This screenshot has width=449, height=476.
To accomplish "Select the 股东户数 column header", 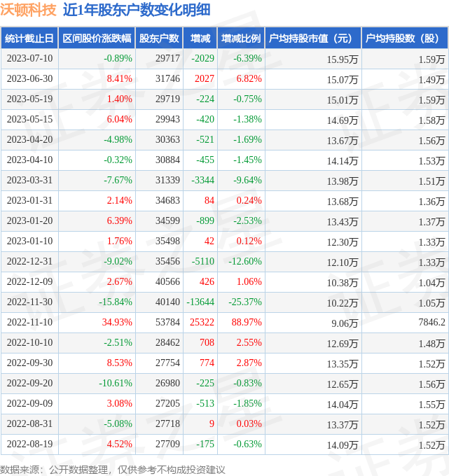I will [159, 38].
